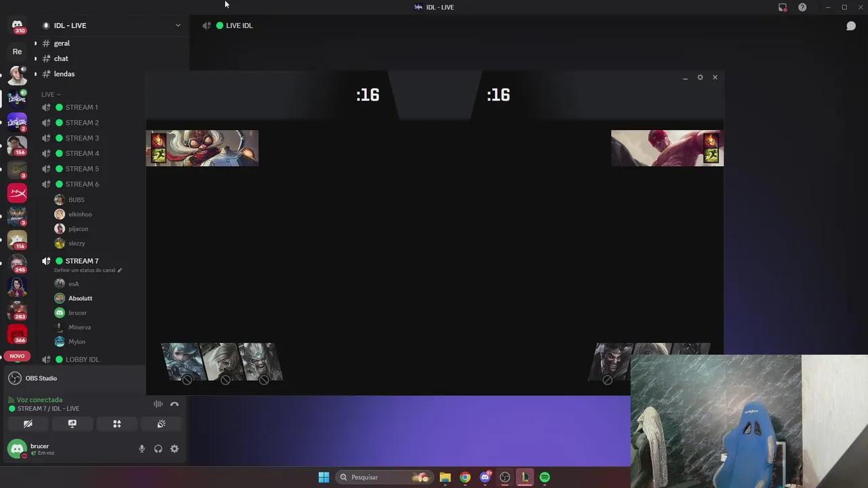The image size is (868, 488).
Task: Click the NOVO unread mentions badge
Action: [x=17, y=356]
